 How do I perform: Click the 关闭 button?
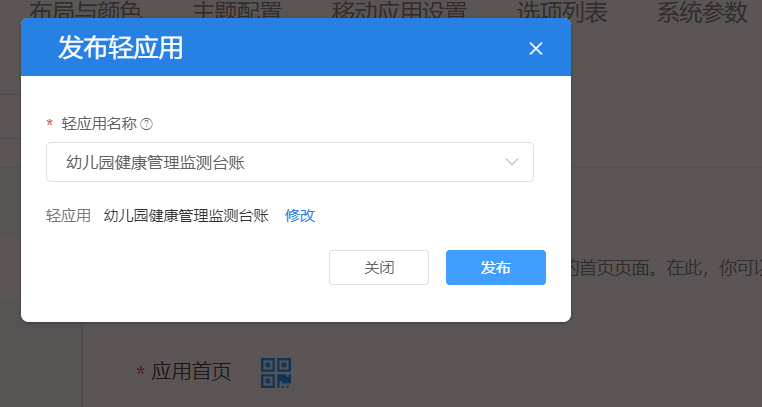[379, 268]
